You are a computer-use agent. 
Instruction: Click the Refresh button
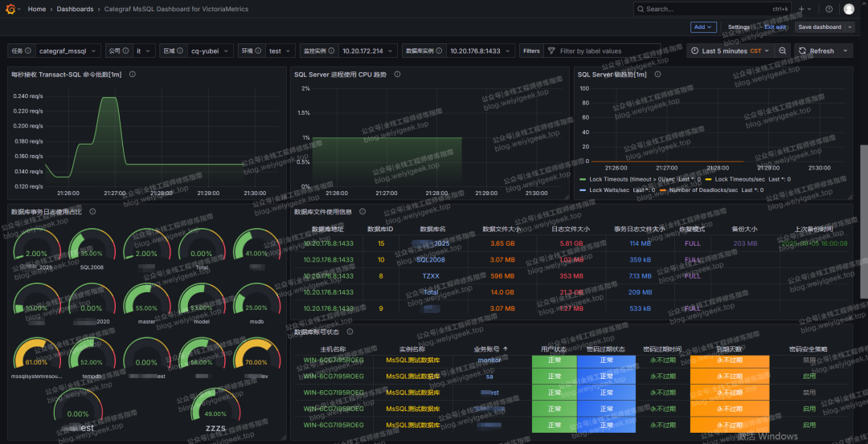(x=817, y=51)
